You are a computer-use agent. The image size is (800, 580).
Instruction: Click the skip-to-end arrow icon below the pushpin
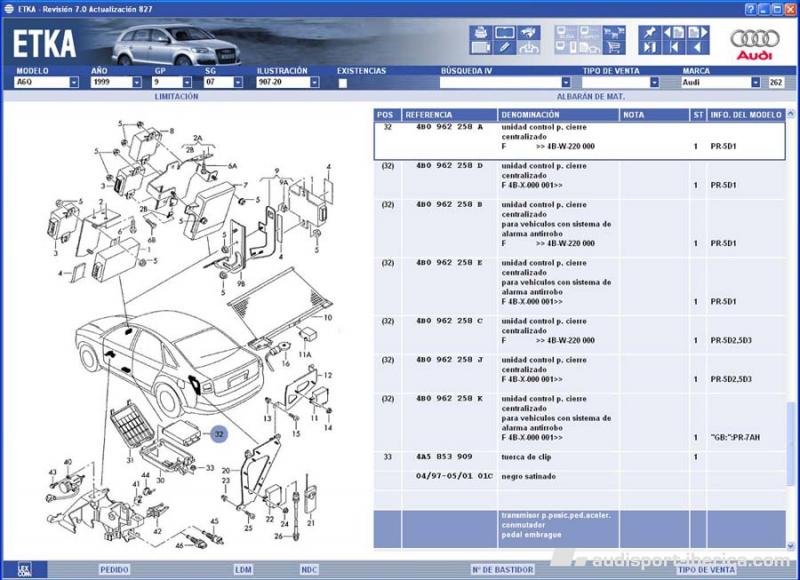coord(649,48)
